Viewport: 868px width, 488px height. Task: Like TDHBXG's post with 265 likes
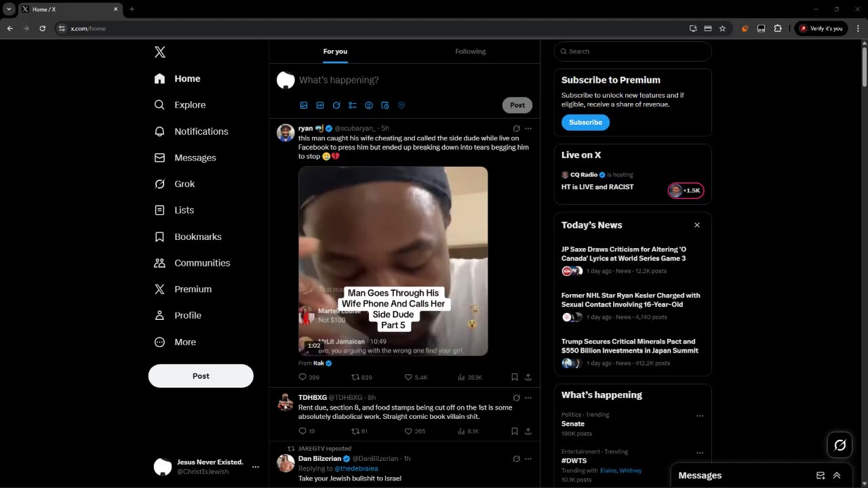415,431
